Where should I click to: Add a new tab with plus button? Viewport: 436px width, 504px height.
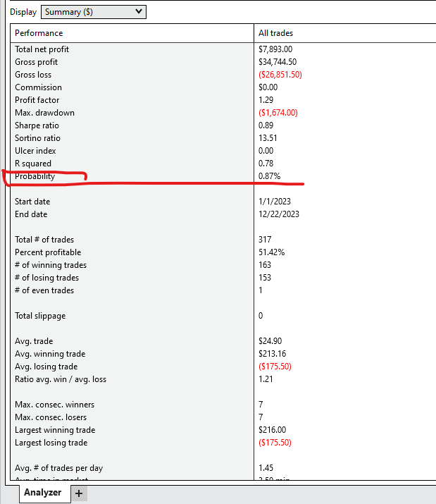(79, 493)
